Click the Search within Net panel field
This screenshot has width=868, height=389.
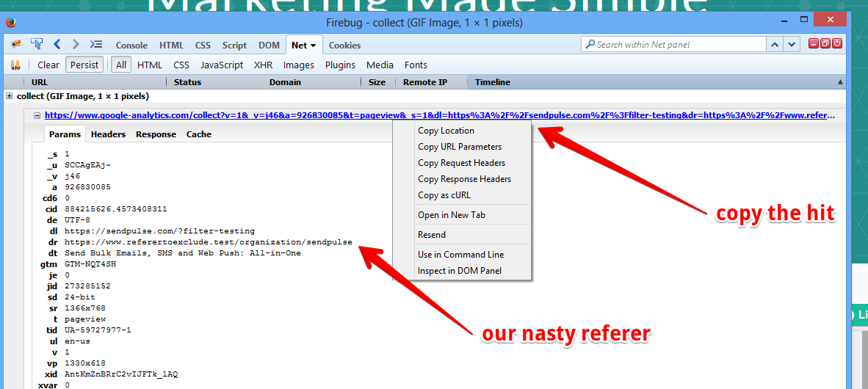point(673,44)
